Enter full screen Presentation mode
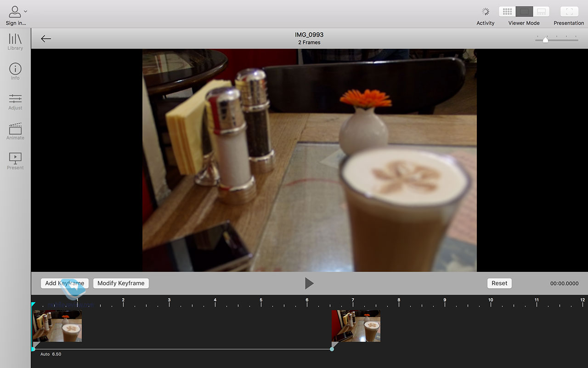Screen dimensions: 588x368 [569, 11]
